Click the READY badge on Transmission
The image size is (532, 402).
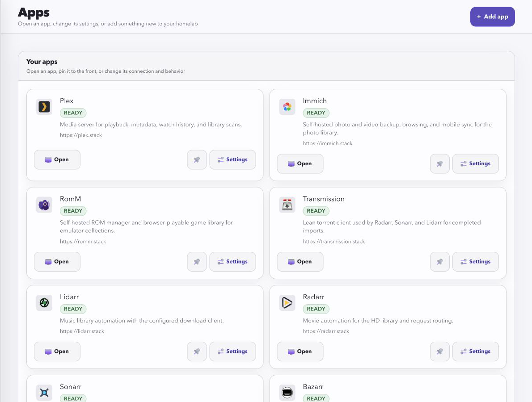click(316, 211)
